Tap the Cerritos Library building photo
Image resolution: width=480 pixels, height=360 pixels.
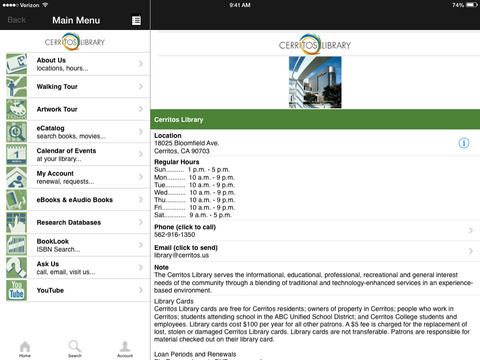315,82
